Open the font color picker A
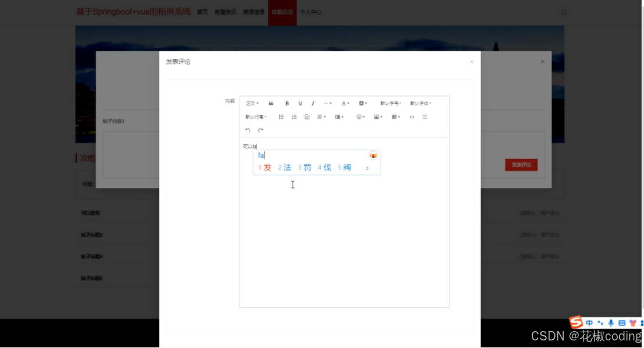The image size is (644, 348). (345, 103)
